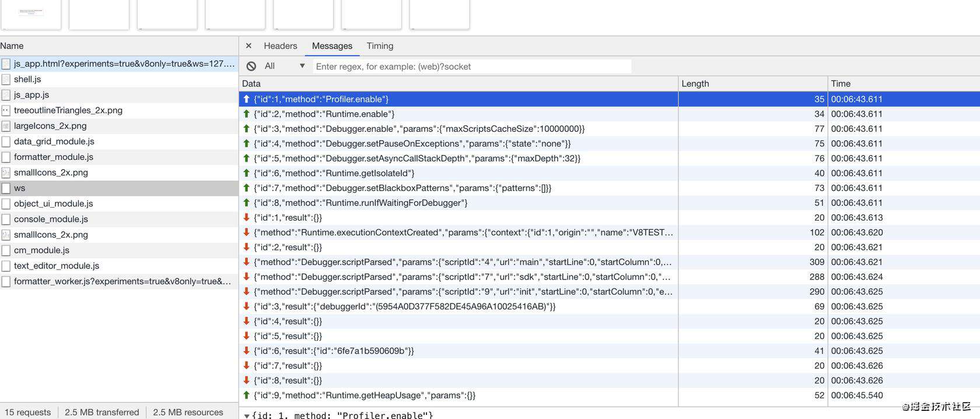This screenshot has width=980, height=419.
Task: Switch to the Messages tab
Action: coord(332,46)
